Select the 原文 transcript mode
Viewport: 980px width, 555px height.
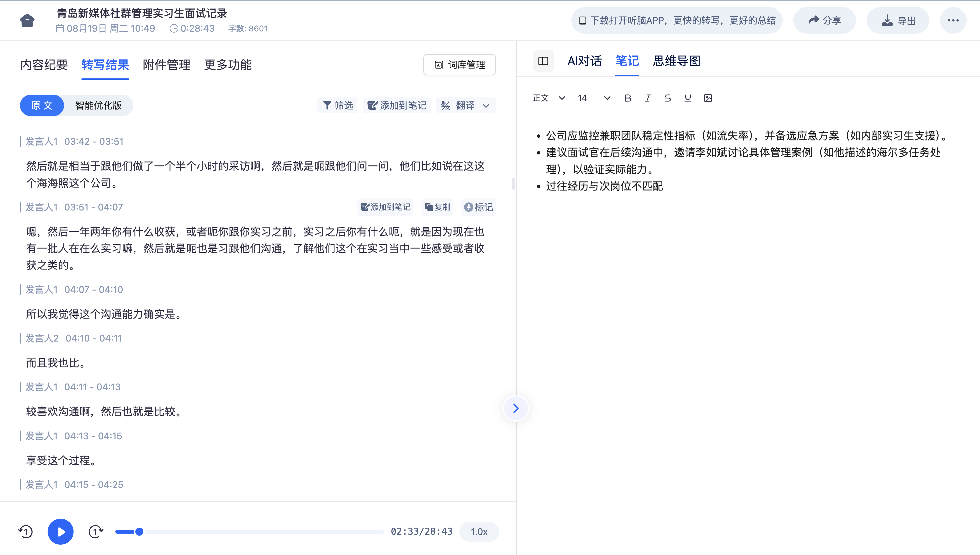42,106
